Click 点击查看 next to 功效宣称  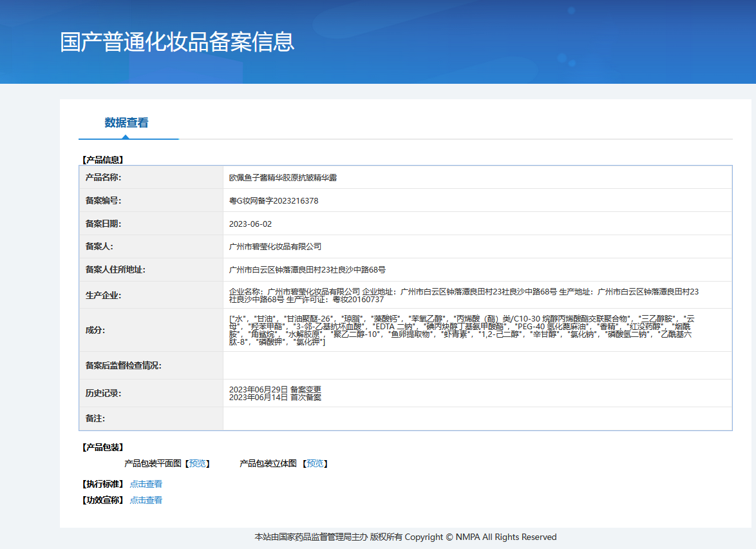point(146,500)
